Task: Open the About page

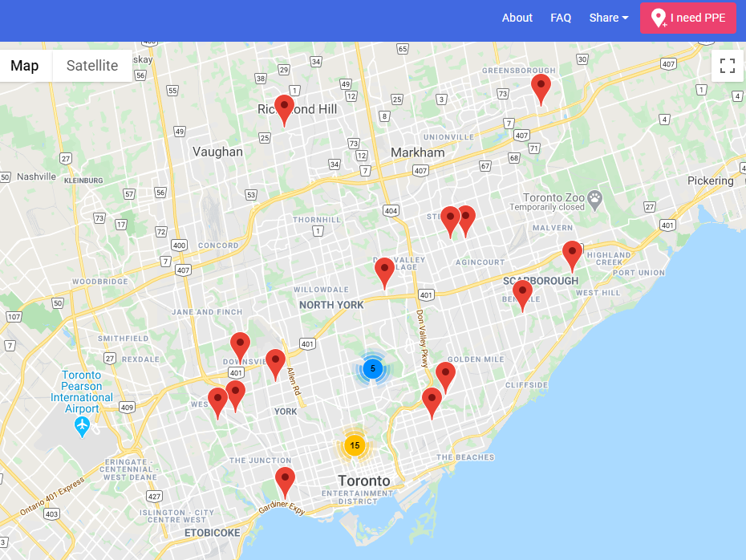Action: 517,18
